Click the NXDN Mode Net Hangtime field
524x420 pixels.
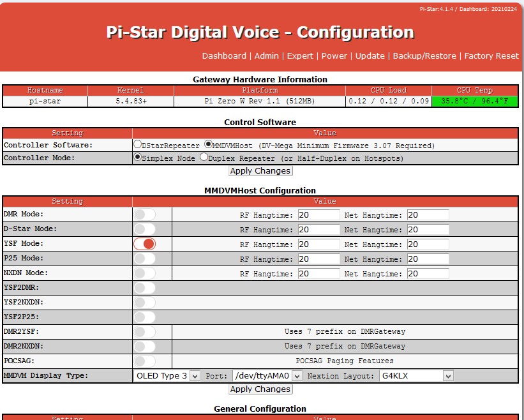tap(428, 273)
